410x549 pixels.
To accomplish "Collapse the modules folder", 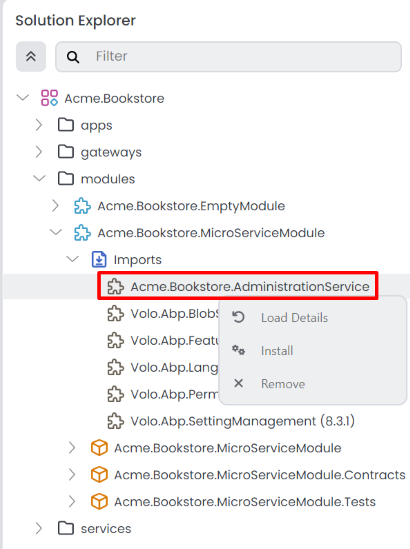I will point(39,179).
